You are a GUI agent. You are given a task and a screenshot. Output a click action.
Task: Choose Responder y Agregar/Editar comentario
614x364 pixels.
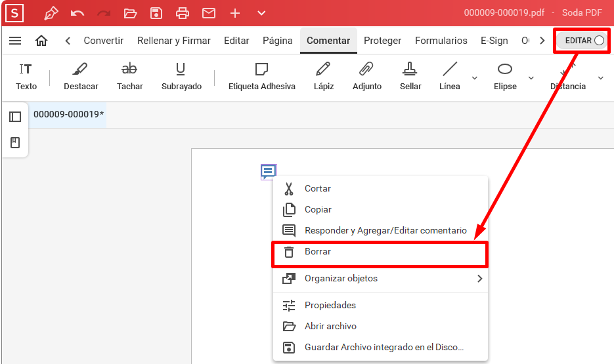pos(380,231)
